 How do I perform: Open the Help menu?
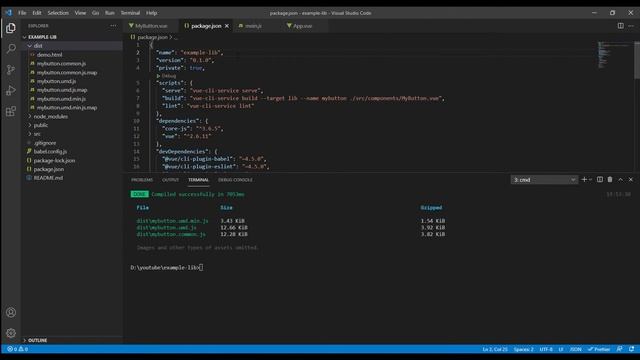(151, 13)
